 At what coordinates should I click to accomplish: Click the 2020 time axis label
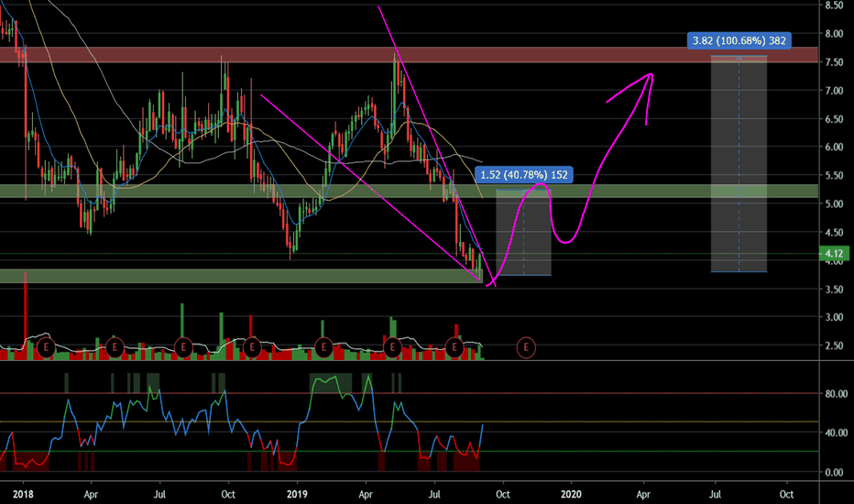tap(571, 494)
